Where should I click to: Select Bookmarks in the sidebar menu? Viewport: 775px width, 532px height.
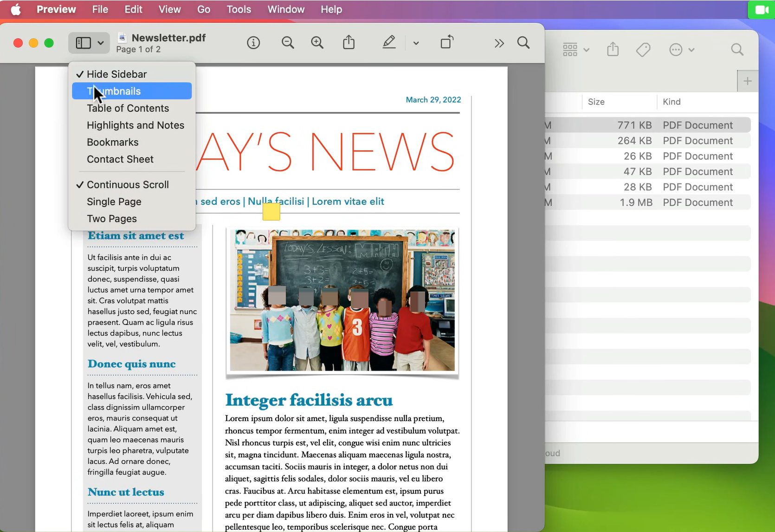[x=132, y=142]
